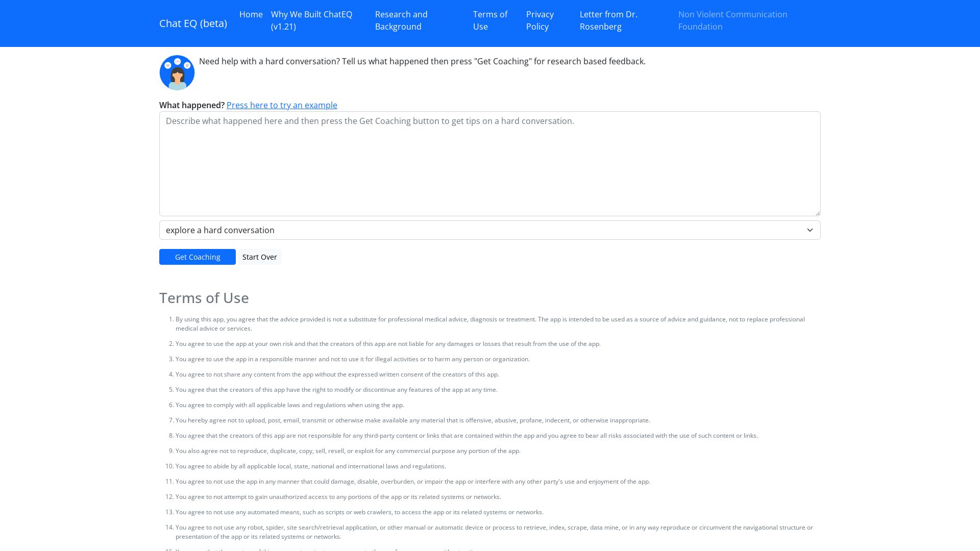The image size is (980, 551).
Task: Click the description placeholder text box
Action: tap(370, 121)
